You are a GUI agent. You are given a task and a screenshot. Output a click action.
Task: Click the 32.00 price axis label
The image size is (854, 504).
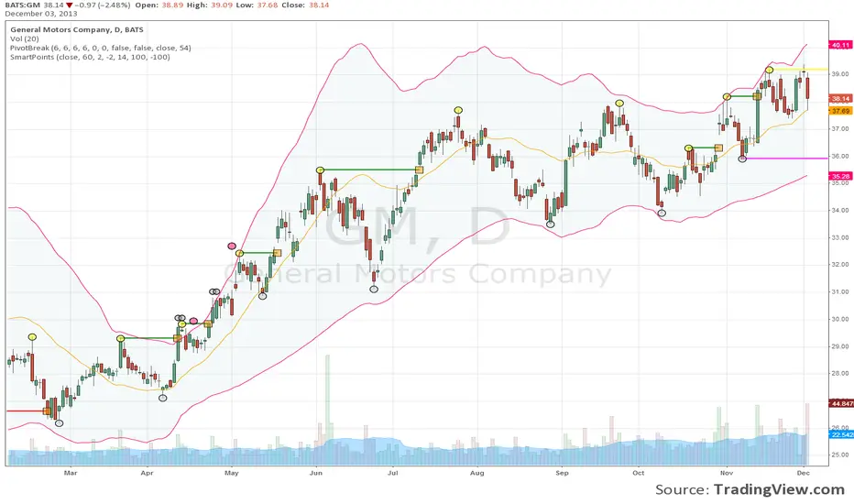click(x=840, y=265)
